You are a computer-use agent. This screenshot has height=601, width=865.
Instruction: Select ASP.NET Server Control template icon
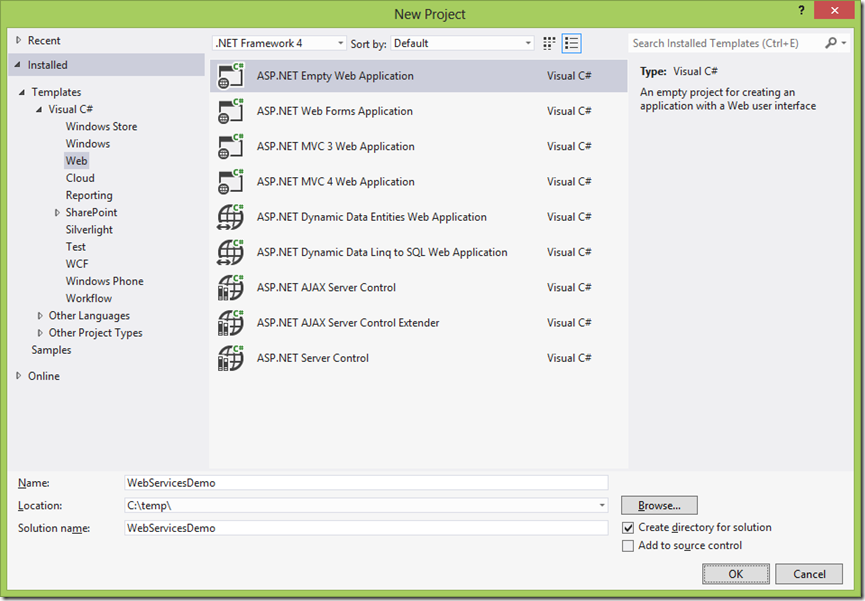[x=230, y=358]
